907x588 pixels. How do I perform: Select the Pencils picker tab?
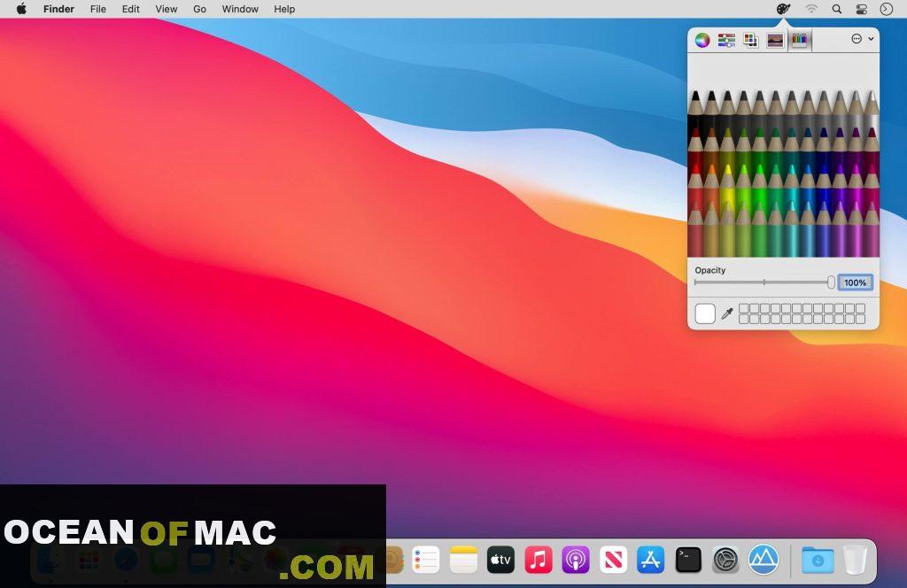800,40
